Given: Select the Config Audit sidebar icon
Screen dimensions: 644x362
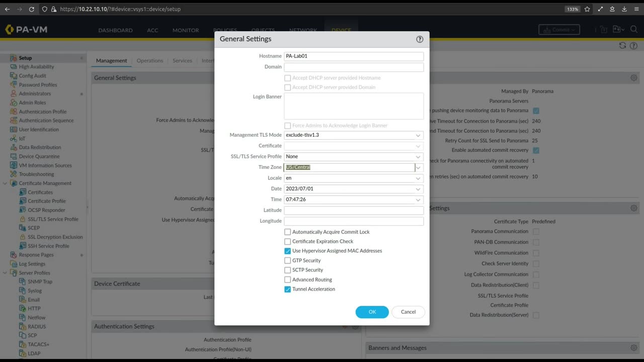Looking at the screenshot, I should [x=14, y=76].
